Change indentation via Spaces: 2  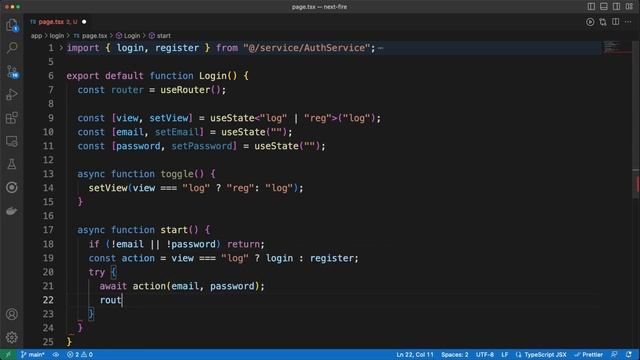(455, 354)
